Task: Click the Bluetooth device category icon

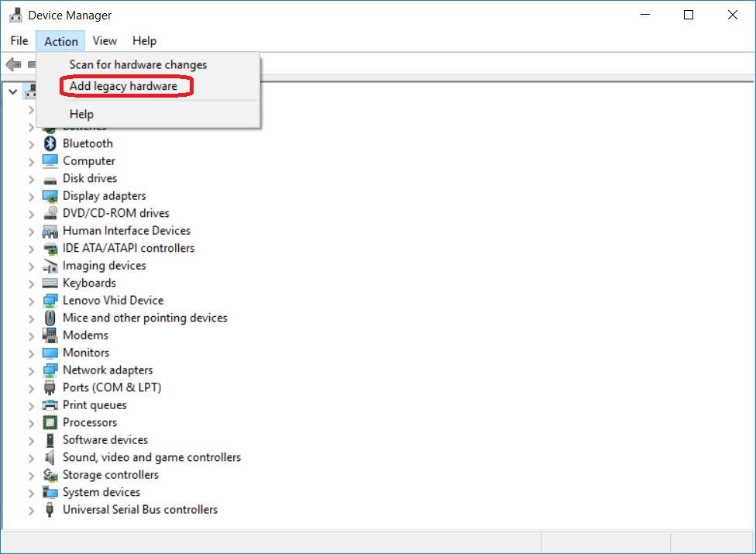Action: pos(50,143)
